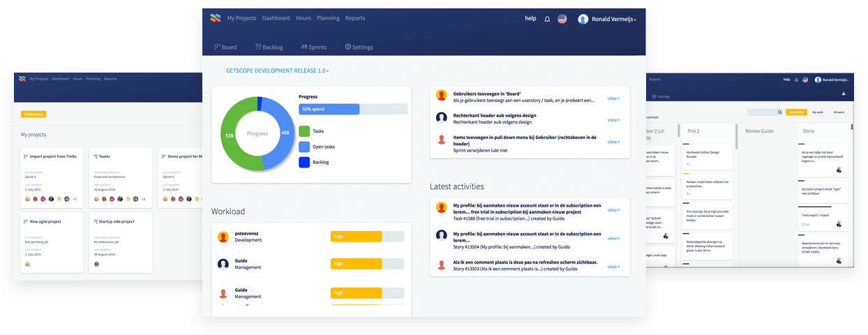Click the icon on the Tooler project card
The width and height of the screenshot is (868, 335).
pos(95,156)
